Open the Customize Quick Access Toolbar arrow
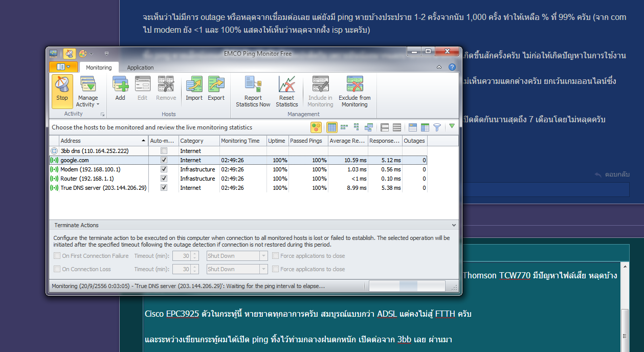644x352 pixels. point(106,53)
